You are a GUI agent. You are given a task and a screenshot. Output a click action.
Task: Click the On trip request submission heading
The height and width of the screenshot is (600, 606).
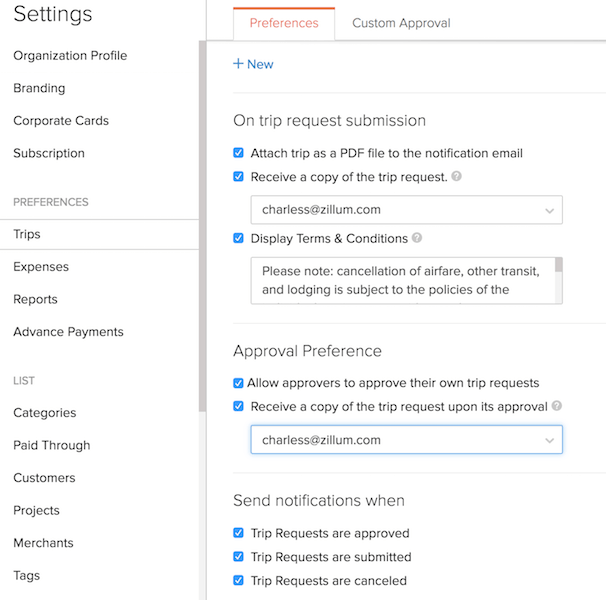pyautogui.click(x=329, y=121)
